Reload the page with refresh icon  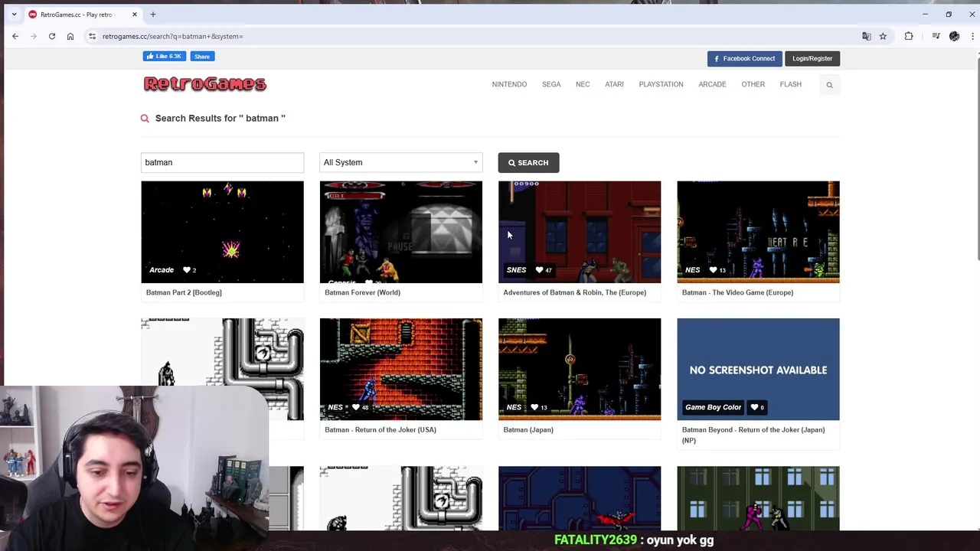coord(52,36)
